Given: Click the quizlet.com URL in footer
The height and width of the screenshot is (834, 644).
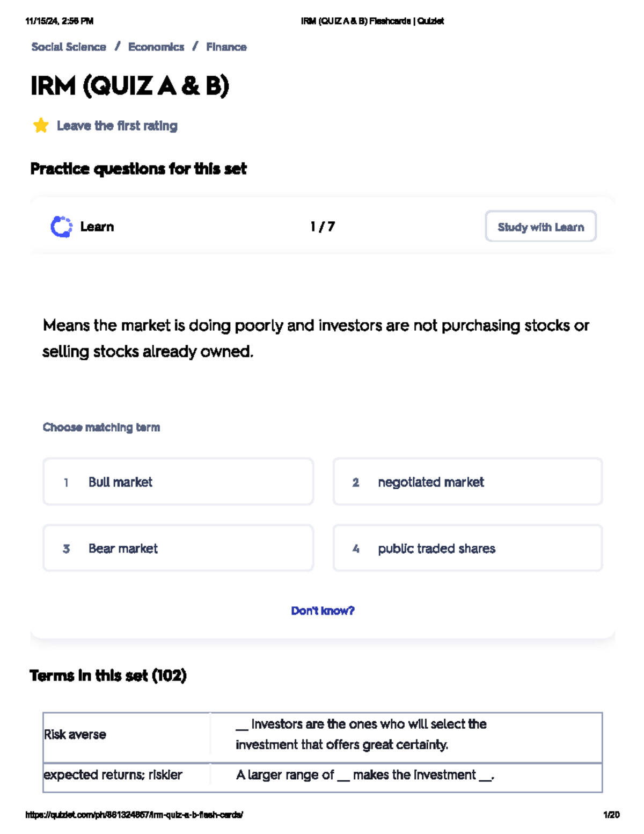Looking at the screenshot, I should [x=134, y=815].
